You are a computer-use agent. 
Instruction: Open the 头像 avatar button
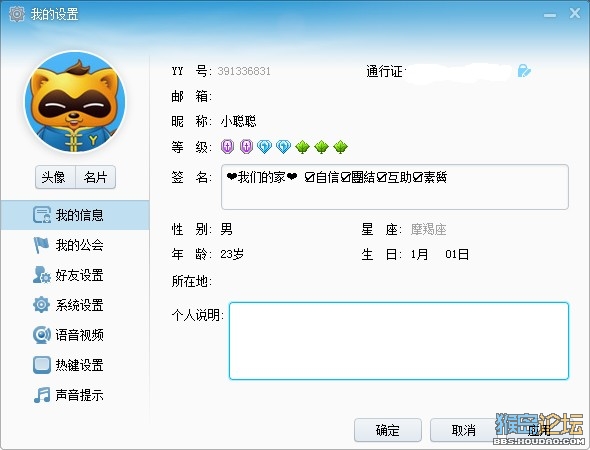55,177
